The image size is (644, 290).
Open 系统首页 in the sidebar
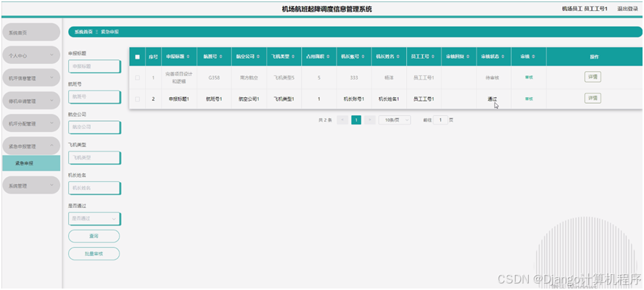pyautogui.click(x=31, y=32)
